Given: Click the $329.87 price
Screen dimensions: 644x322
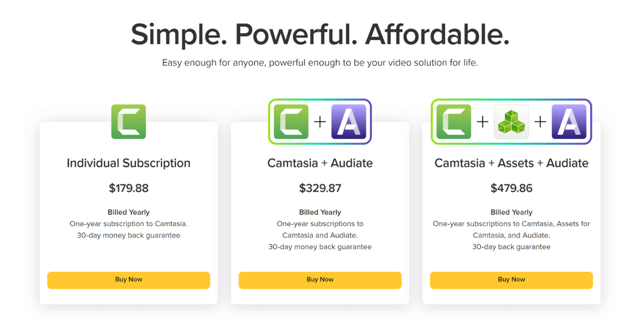Looking at the screenshot, I should tap(320, 188).
